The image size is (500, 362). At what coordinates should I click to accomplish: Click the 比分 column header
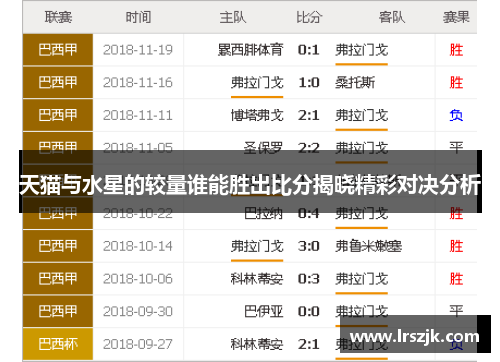[x=309, y=17]
